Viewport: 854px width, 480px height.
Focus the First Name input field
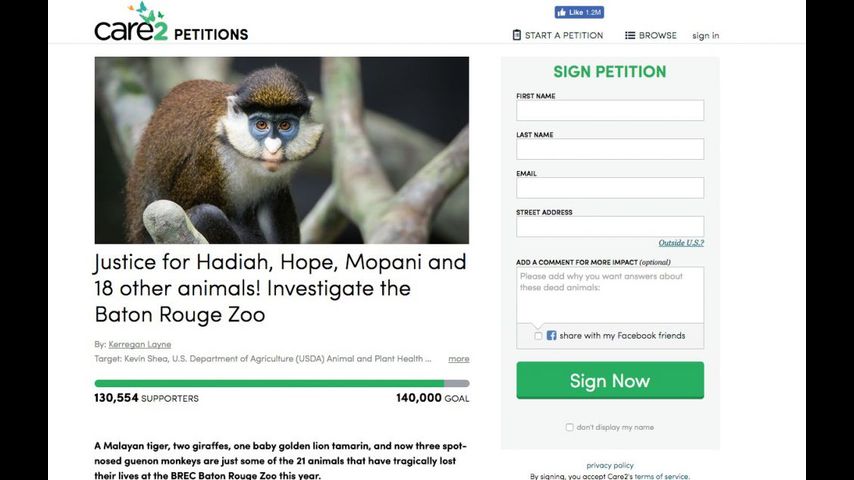pyautogui.click(x=609, y=110)
